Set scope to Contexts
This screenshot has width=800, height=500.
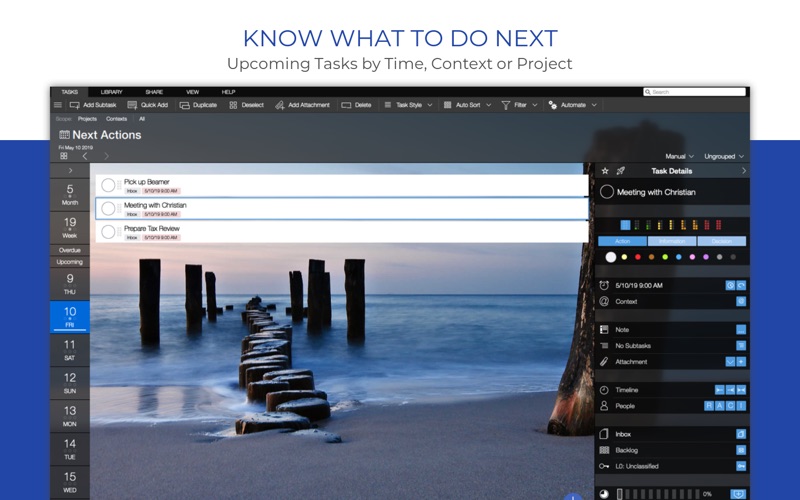[116, 119]
